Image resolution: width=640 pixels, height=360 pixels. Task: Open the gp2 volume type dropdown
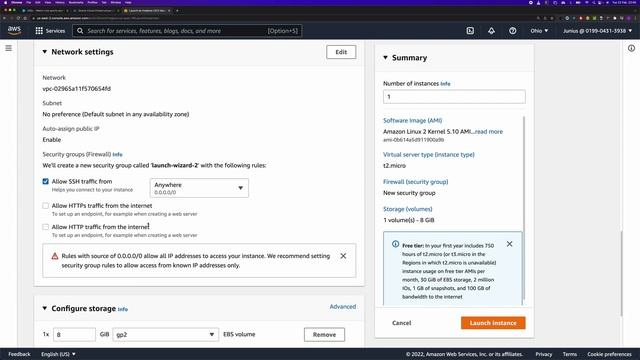pyautogui.click(x=165, y=334)
